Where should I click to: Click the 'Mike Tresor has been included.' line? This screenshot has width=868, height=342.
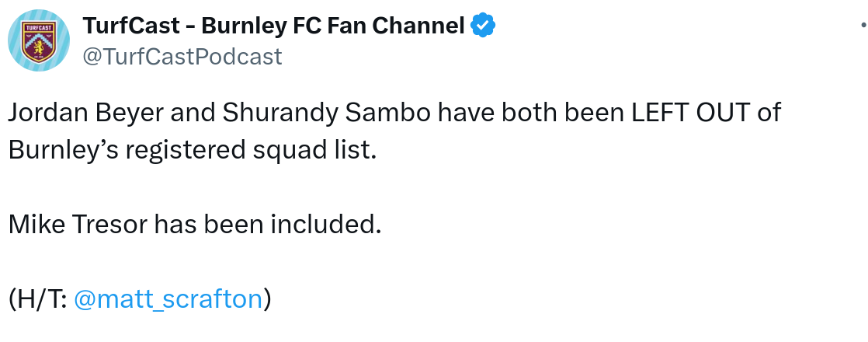click(196, 225)
